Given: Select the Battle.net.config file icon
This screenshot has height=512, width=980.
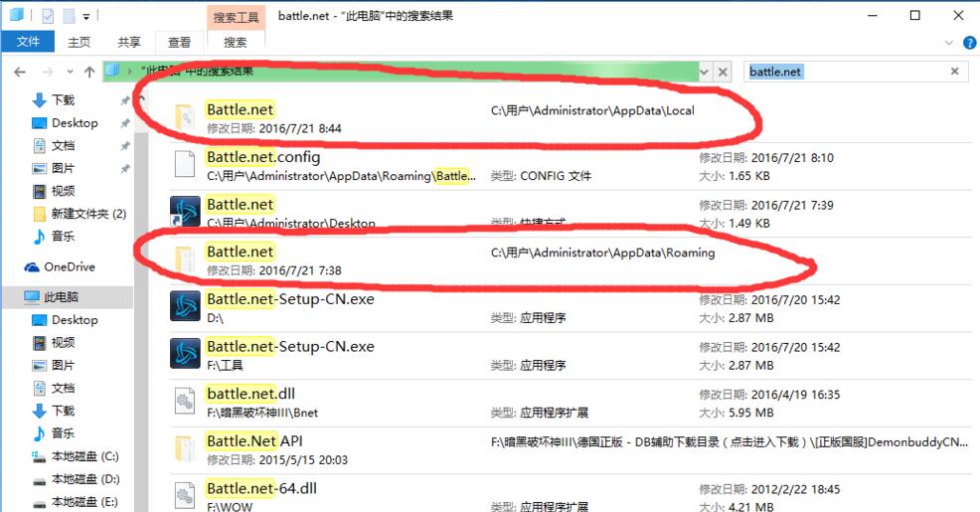Looking at the screenshot, I should click(185, 164).
